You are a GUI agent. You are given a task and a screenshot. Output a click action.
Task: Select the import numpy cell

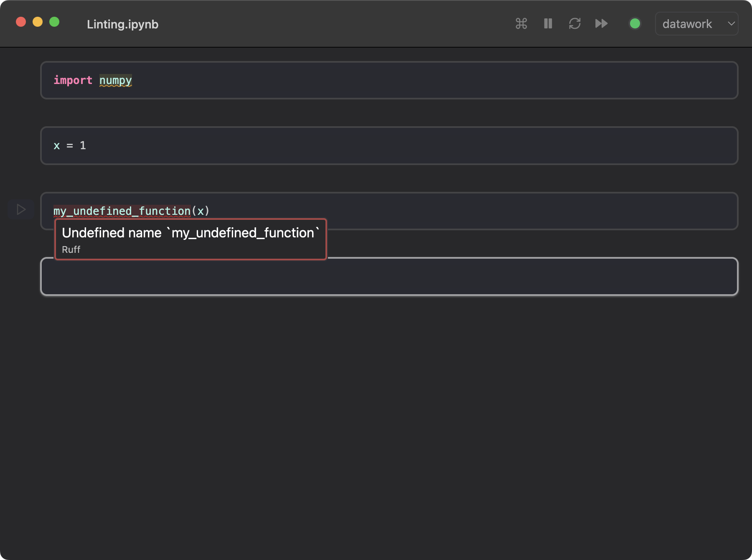pyautogui.click(x=389, y=80)
